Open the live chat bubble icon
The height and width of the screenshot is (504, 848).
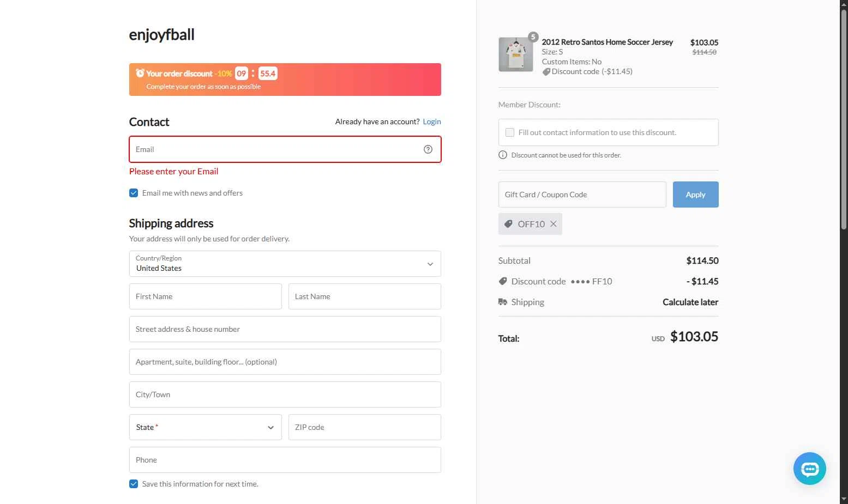click(809, 469)
